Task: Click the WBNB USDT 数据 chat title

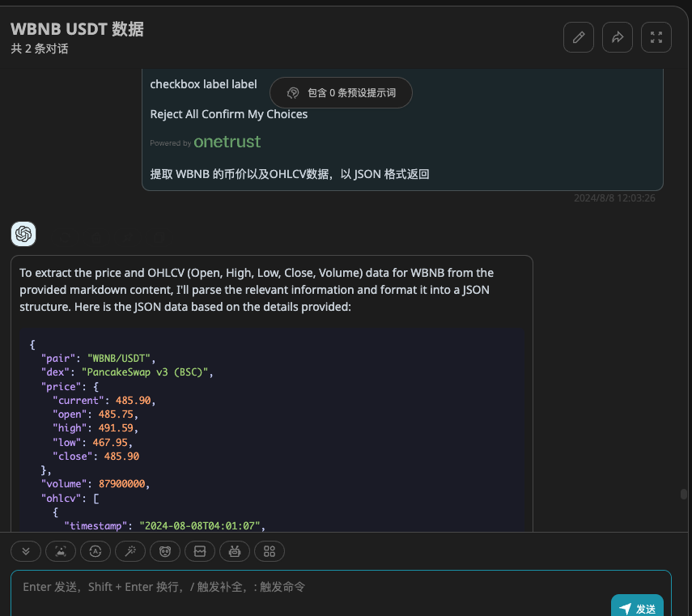Action: (x=78, y=29)
